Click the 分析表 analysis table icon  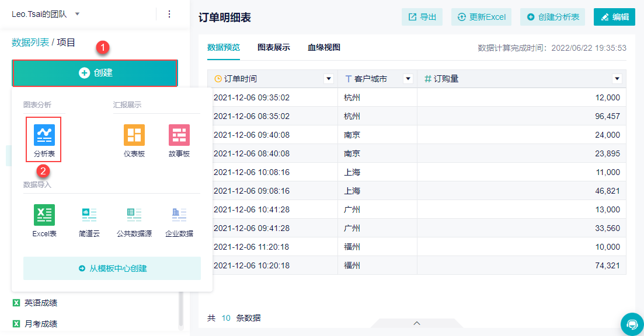(44, 135)
